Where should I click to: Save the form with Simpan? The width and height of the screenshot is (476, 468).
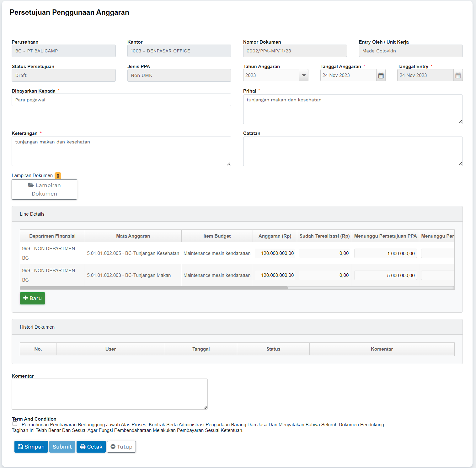pyautogui.click(x=31, y=447)
